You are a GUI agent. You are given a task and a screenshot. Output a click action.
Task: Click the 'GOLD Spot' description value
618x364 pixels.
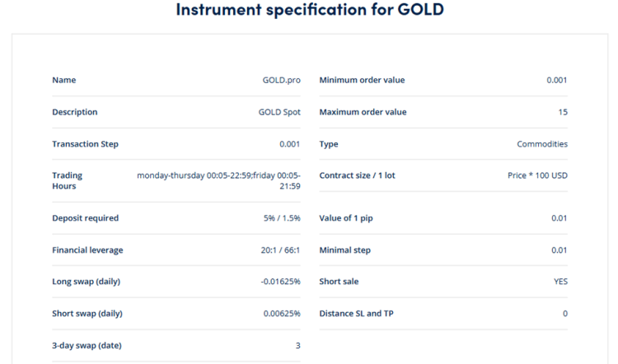point(279,112)
